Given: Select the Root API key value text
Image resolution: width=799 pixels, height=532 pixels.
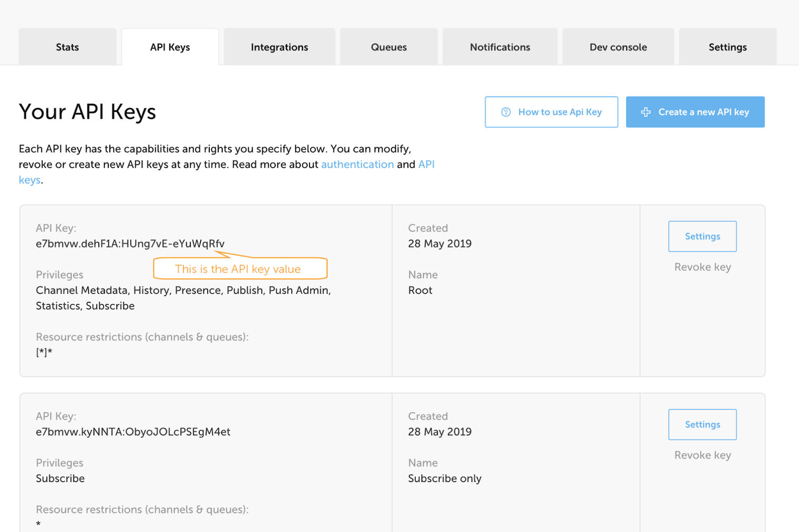Looking at the screenshot, I should [129, 243].
